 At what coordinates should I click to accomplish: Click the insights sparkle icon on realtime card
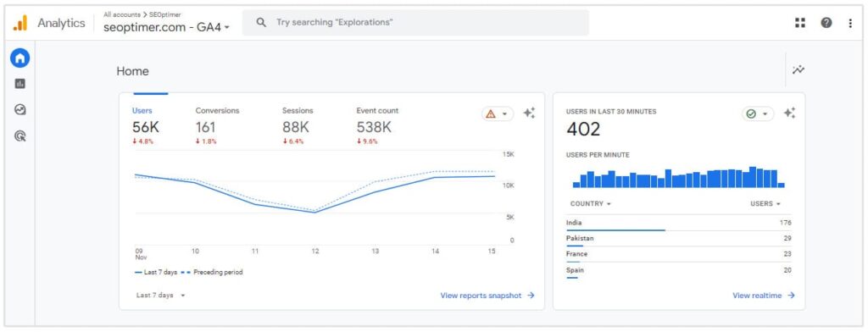tap(789, 113)
